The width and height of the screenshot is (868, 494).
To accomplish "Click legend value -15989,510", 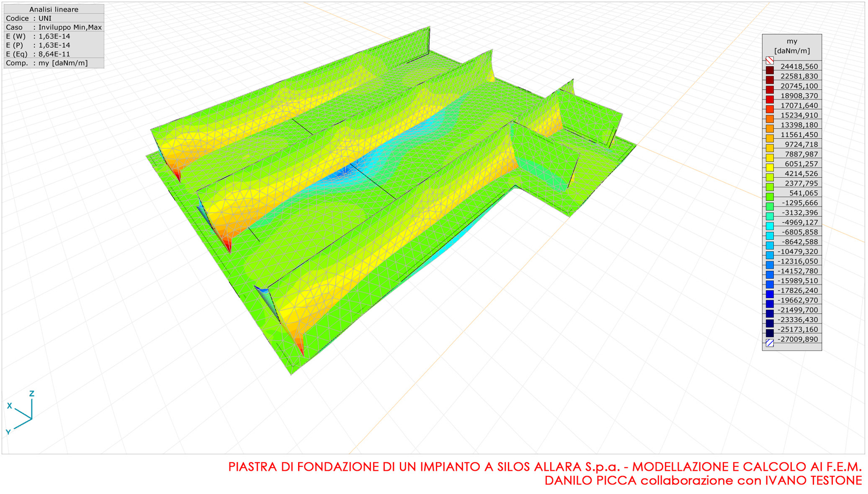I will 798,281.
